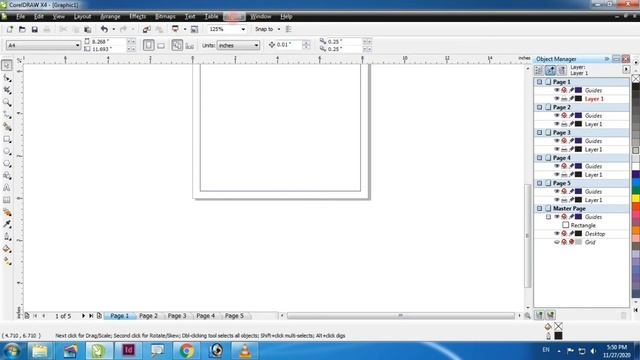
Task: Select the Text tool
Action: tap(7, 188)
